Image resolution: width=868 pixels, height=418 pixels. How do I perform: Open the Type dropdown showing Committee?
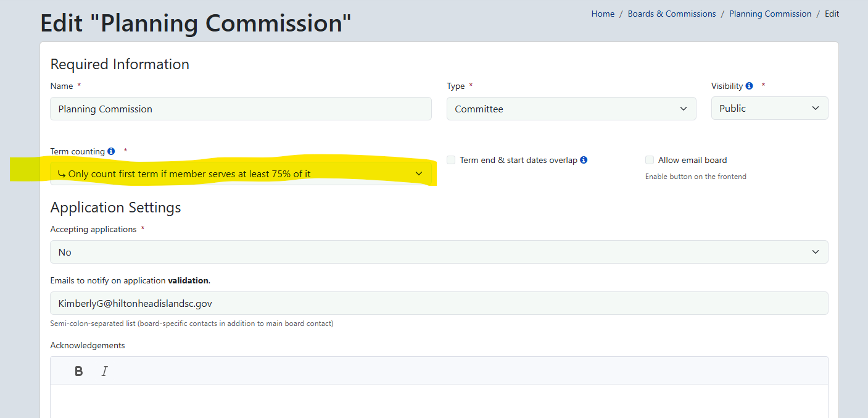point(571,109)
